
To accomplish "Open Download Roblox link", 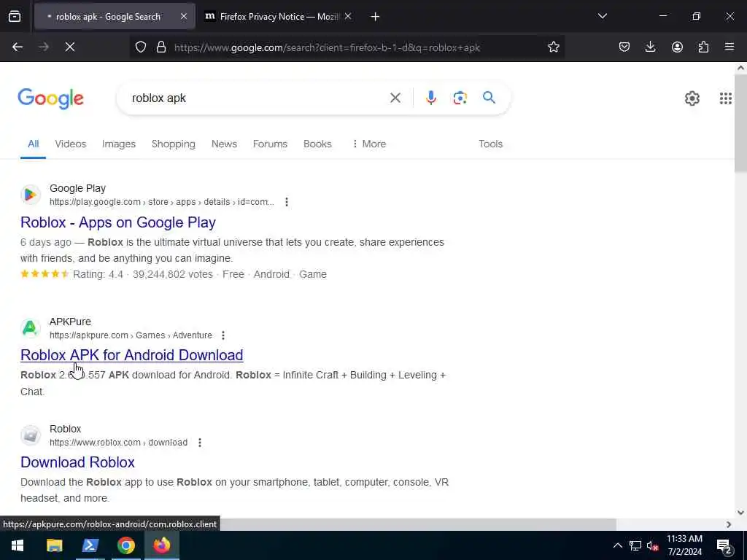I will 77,462.
